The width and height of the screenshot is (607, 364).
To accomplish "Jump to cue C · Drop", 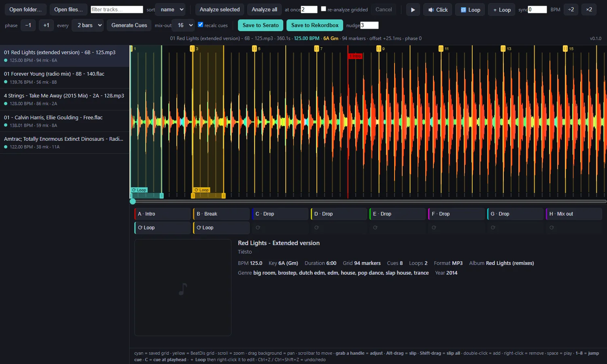I will click(x=280, y=214).
